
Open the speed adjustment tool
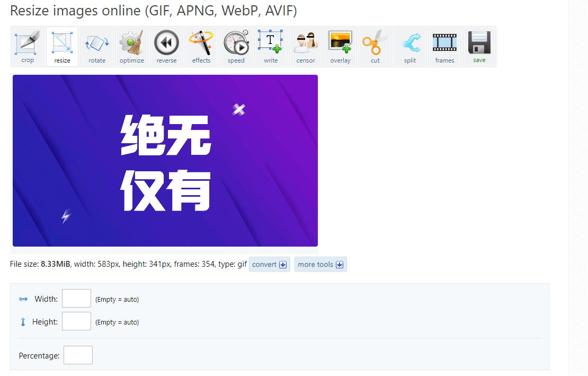pyautogui.click(x=236, y=47)
